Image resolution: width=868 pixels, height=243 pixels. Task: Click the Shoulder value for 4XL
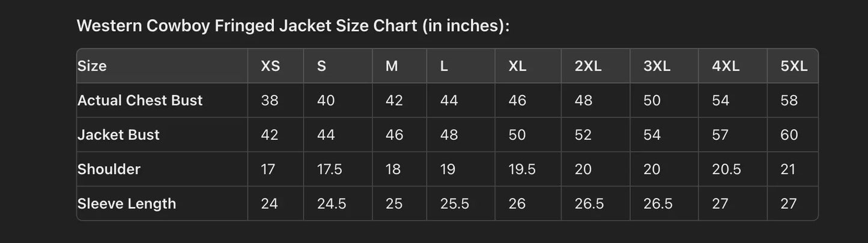[726, 169]
